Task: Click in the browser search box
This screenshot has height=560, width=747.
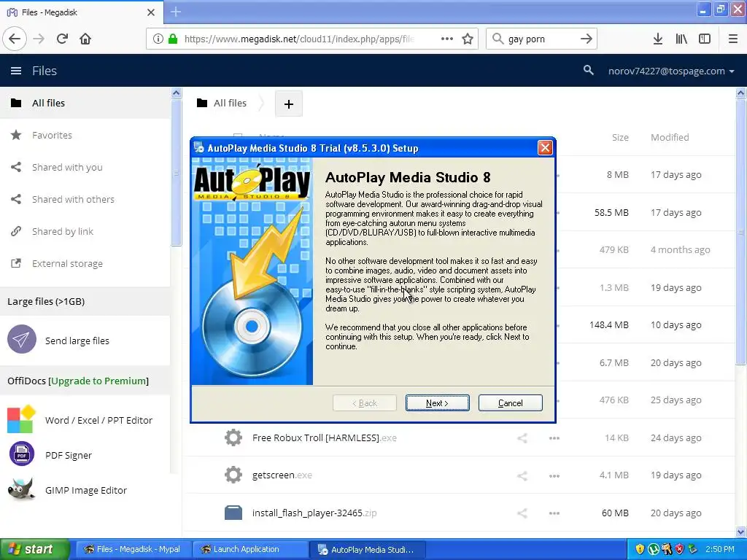Action: (541, 39)
